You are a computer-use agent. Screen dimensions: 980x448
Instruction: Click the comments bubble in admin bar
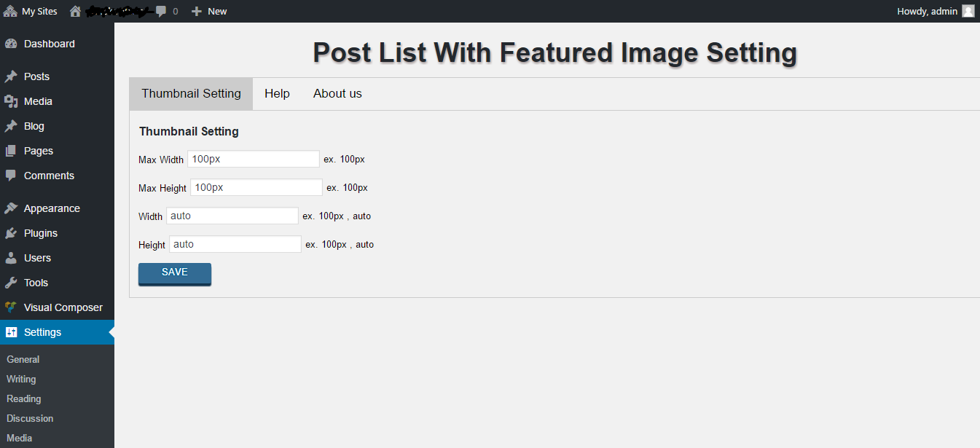[161, 11]
